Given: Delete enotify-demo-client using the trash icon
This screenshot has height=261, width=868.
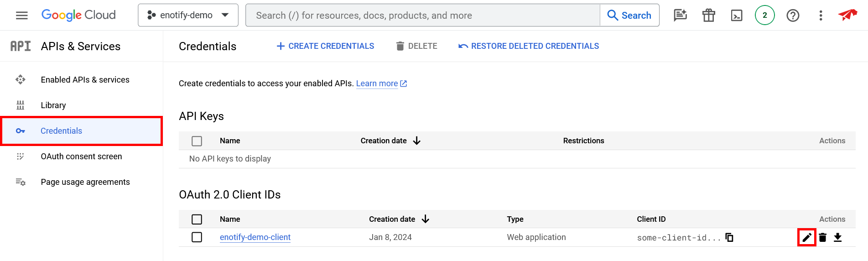Looking at the screenshot, I should tap(822, 237).
